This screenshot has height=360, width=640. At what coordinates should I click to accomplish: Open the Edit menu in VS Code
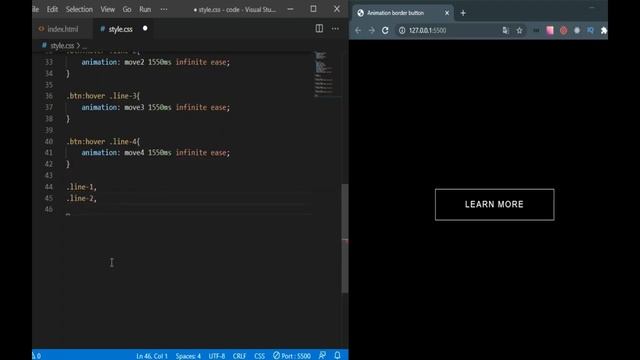point(52,9)
